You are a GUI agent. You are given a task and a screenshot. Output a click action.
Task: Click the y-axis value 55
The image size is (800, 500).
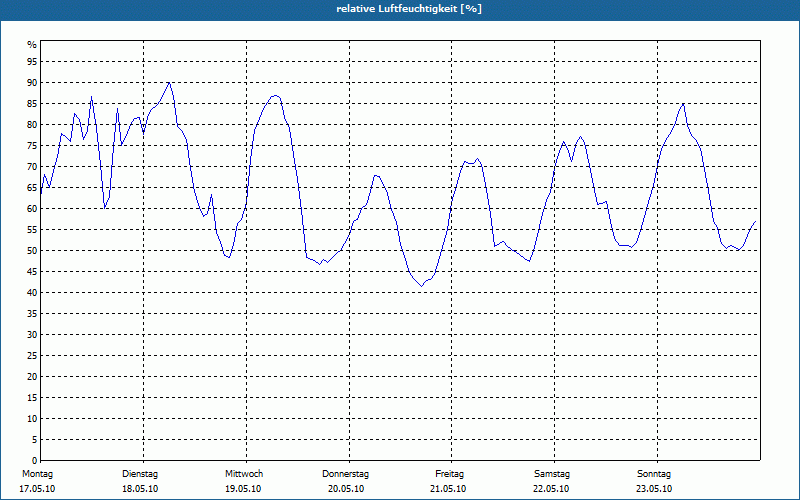click(32, 230)
